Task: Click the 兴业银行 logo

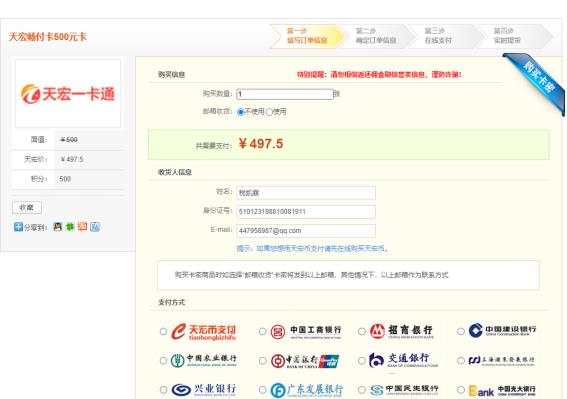Action: (204, 390)
